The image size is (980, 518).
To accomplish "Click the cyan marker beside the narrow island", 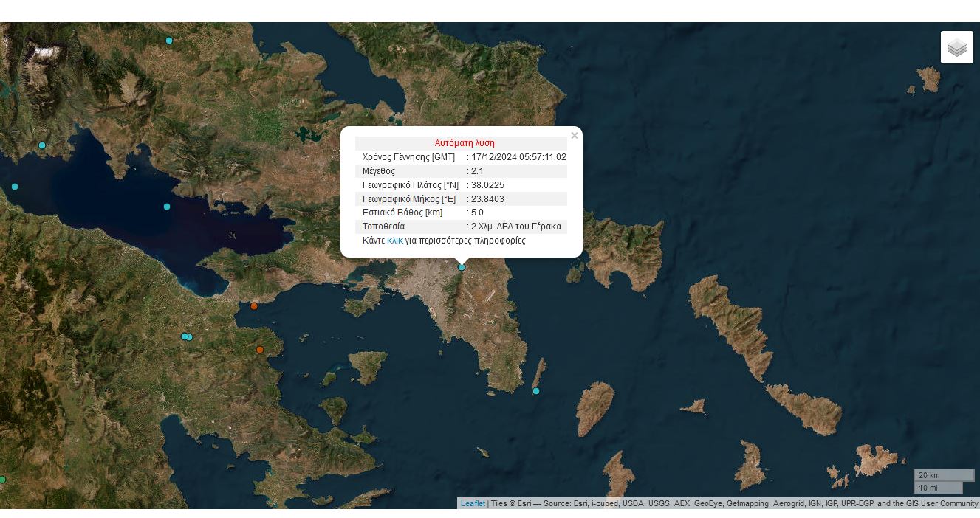I will pyautogui.click(x=536, y=391).
